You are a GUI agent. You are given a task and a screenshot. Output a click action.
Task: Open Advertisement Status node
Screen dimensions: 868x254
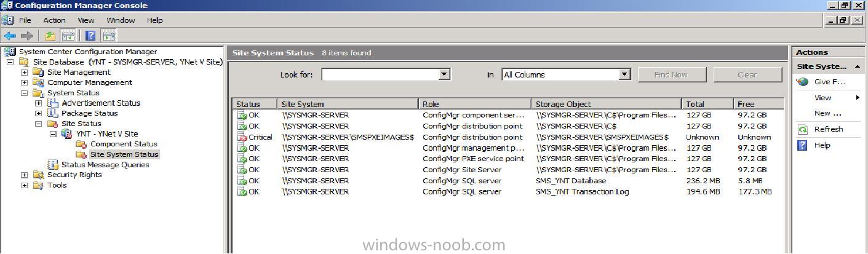100,103
